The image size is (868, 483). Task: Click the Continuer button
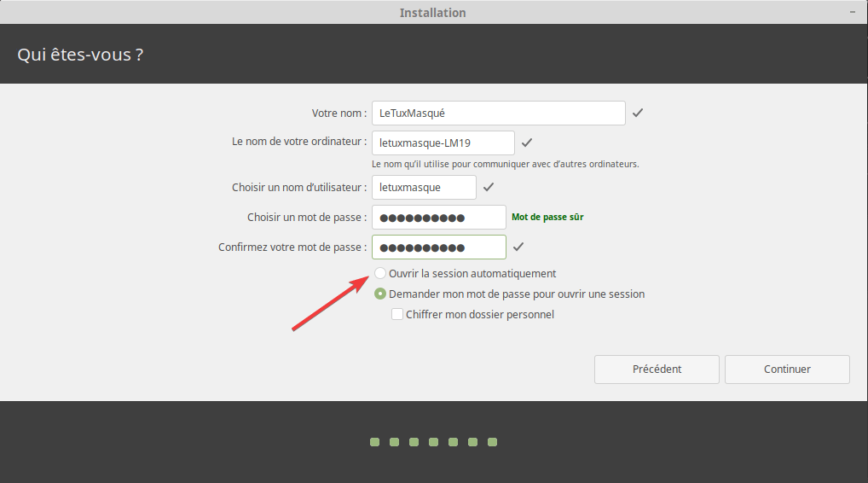[787, 370]
